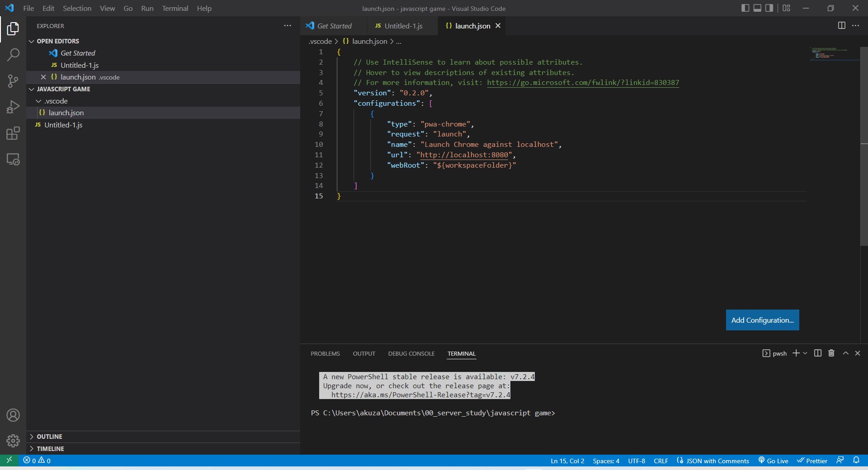Screen dimensions: 868x470
Task: Open the feedback icon in status bar
Action: (x=840, y=461)
